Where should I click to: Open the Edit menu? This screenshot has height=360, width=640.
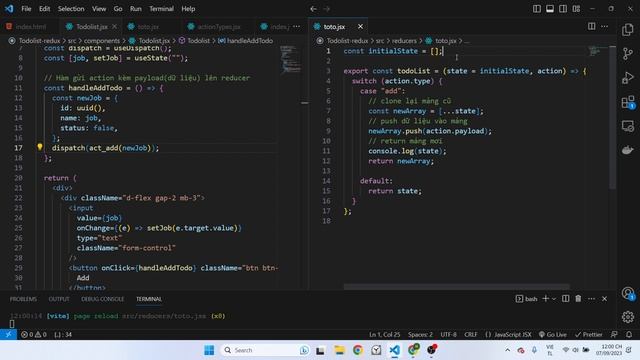(x=44, y=9)
